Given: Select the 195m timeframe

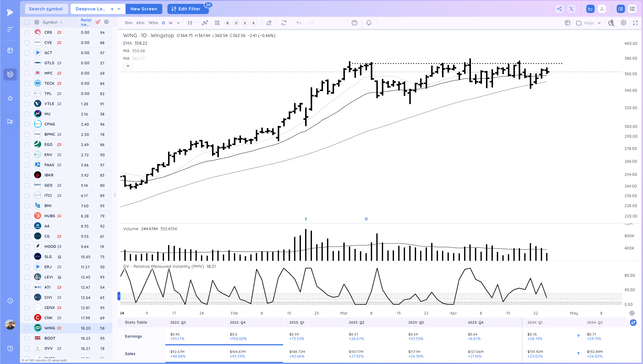Looking at the screenshot, I should coord(153,23).
